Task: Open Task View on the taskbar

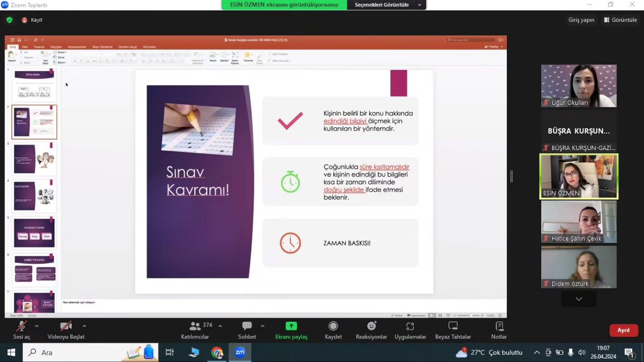Action: click(x=170, y=353)
